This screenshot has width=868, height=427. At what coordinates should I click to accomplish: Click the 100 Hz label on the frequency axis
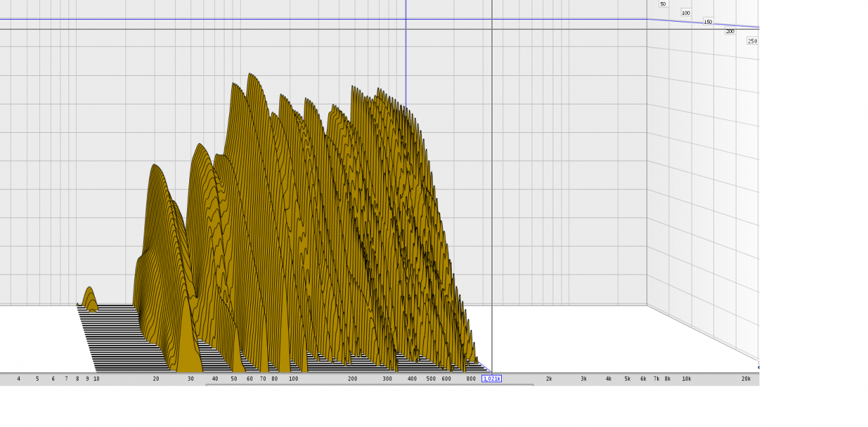coord(294,379)
